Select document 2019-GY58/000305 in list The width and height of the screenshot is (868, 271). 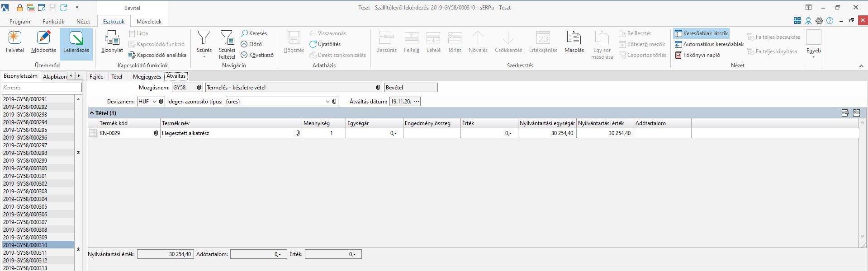point(25,207)
